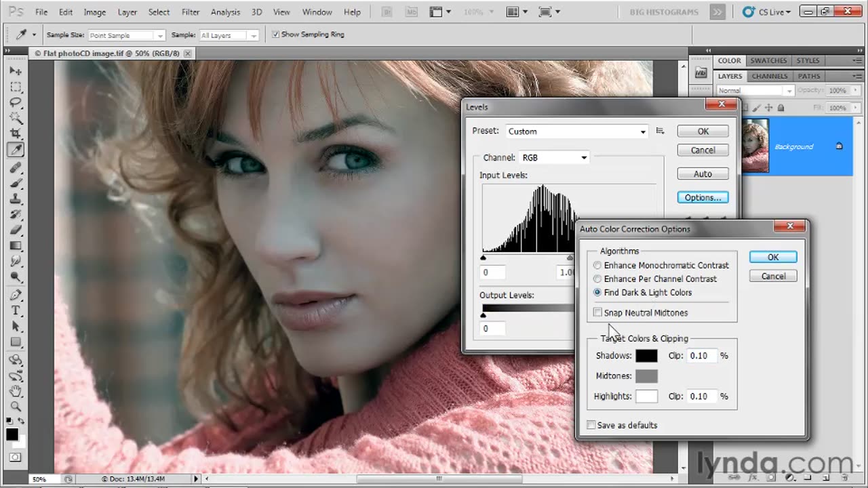Select the Crop tool
This screenshot has height=488, width=868.
coord(16,134)
